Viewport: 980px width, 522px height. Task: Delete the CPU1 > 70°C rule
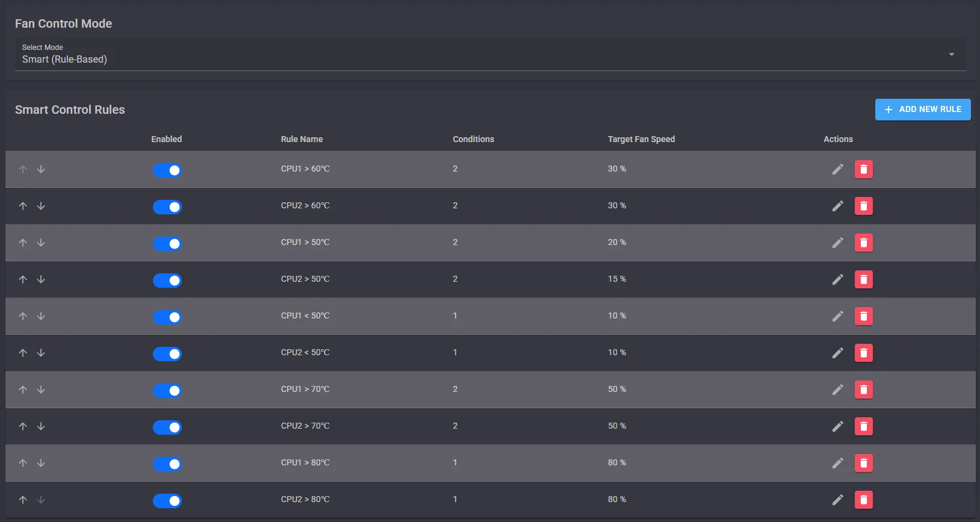864,390
